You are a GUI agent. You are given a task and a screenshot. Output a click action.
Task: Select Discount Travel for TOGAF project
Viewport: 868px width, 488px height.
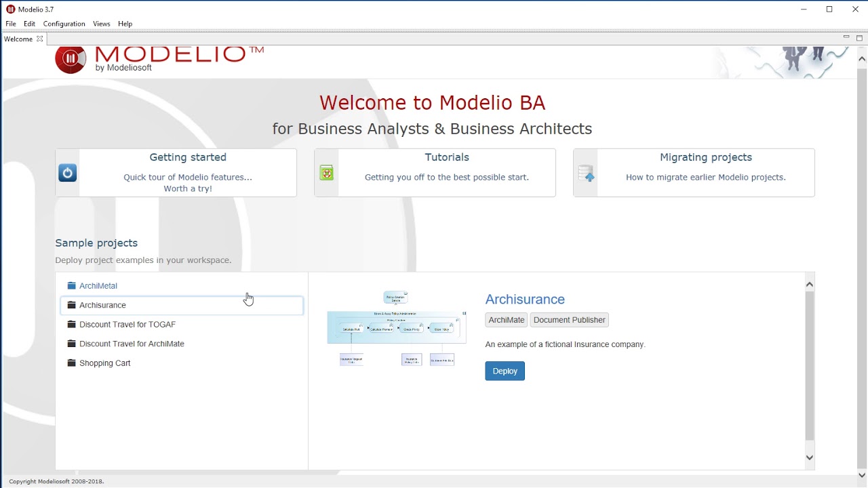click(x=182, y=325)
